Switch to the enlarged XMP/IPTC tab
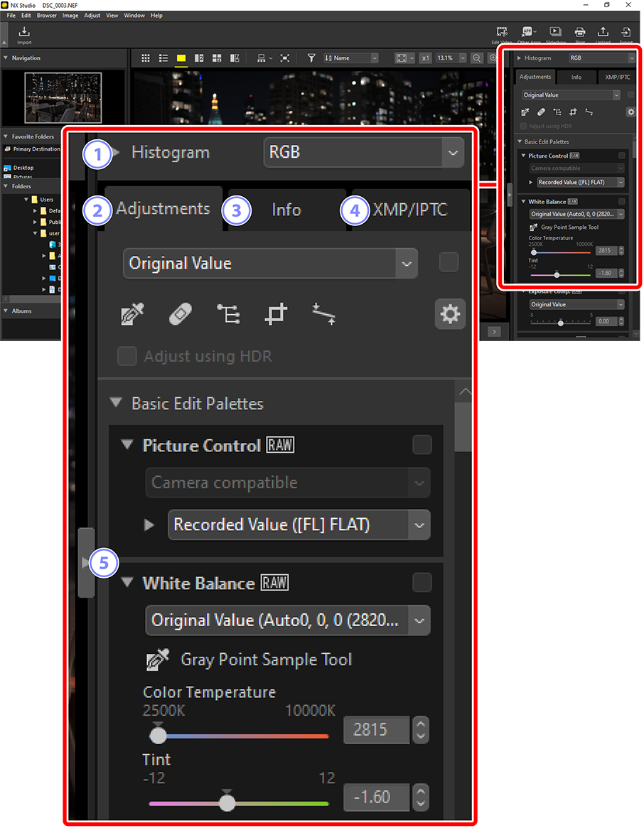Image resolution: width=644 pixels, height=828 pixels. click(410, 210)
